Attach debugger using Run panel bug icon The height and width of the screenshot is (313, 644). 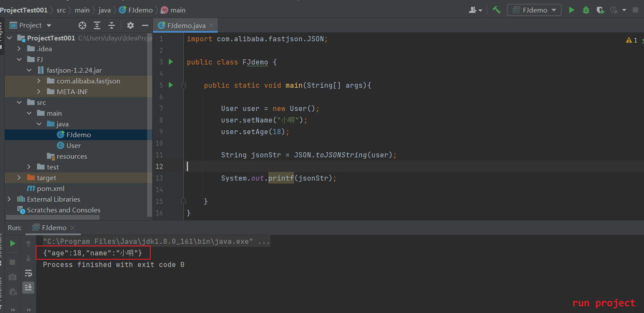click(13, 292)
